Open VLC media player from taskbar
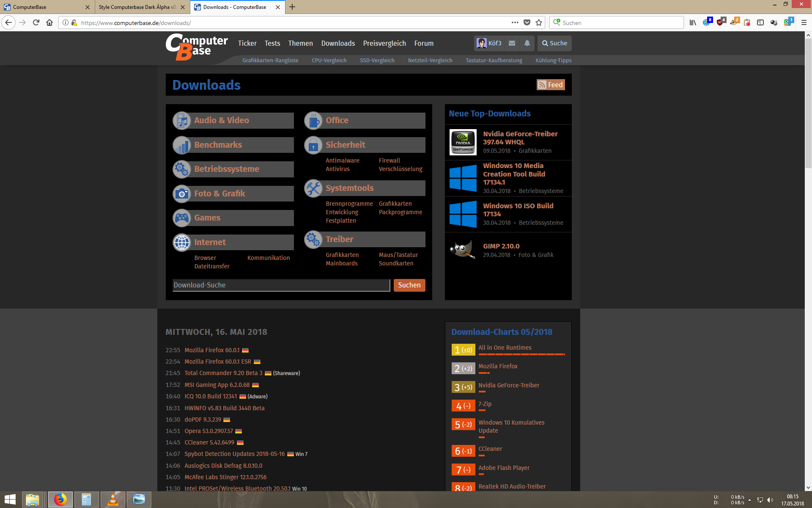This screenshot has height=508, width=812. point(112,500)
